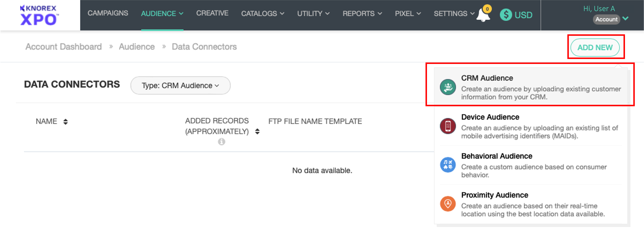
Task: Click the Knorex XPO logo
Action: [39, 15]
